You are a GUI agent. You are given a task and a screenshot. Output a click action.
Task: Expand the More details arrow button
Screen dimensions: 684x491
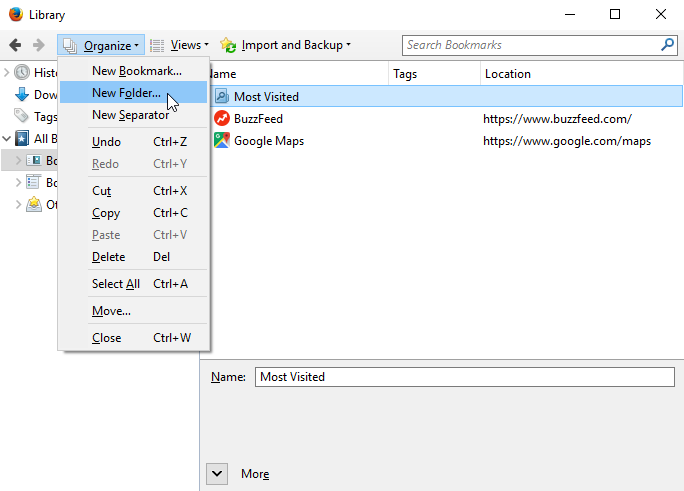(x=218, y=473)
